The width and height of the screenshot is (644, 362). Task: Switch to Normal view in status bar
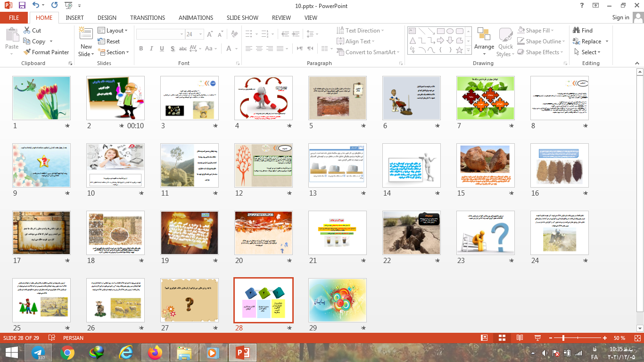coord(484,338)
